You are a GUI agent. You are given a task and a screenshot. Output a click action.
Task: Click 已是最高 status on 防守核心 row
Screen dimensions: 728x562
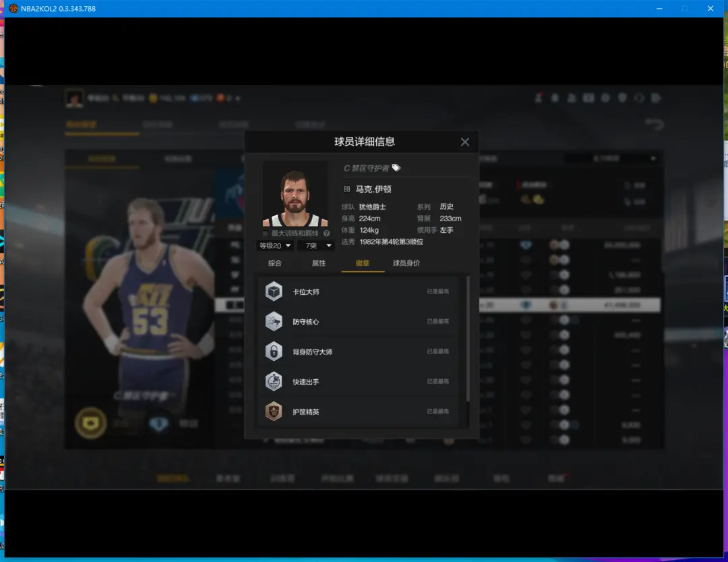[x=438, y=321]
